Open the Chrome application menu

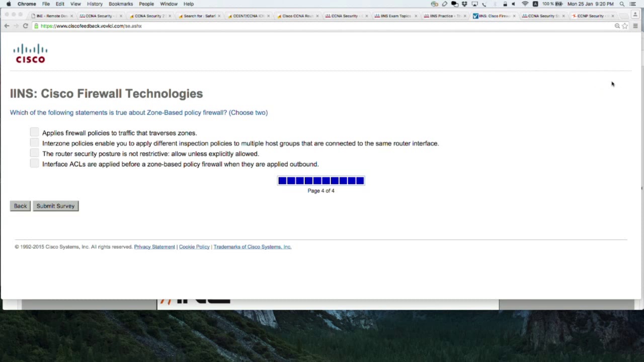click(27, 4)
